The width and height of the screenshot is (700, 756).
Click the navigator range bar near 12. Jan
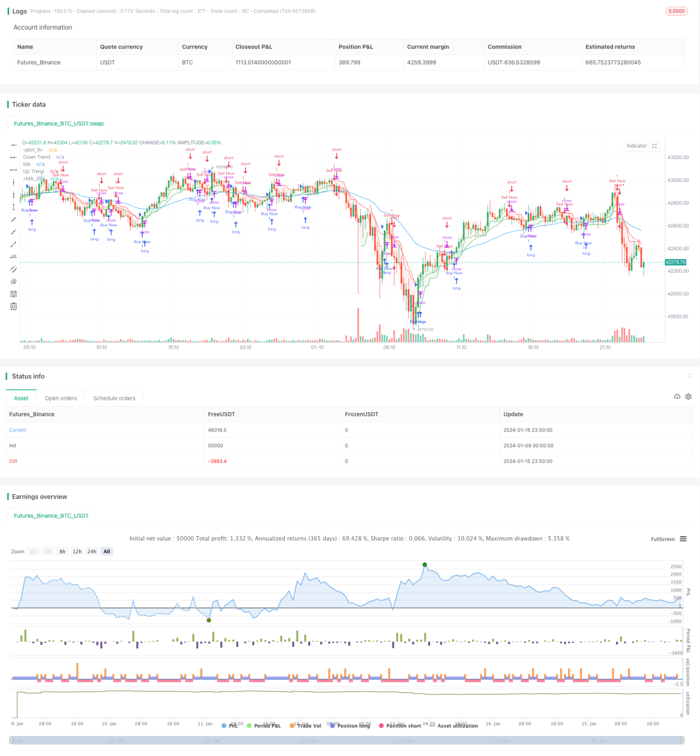point(310,740)
